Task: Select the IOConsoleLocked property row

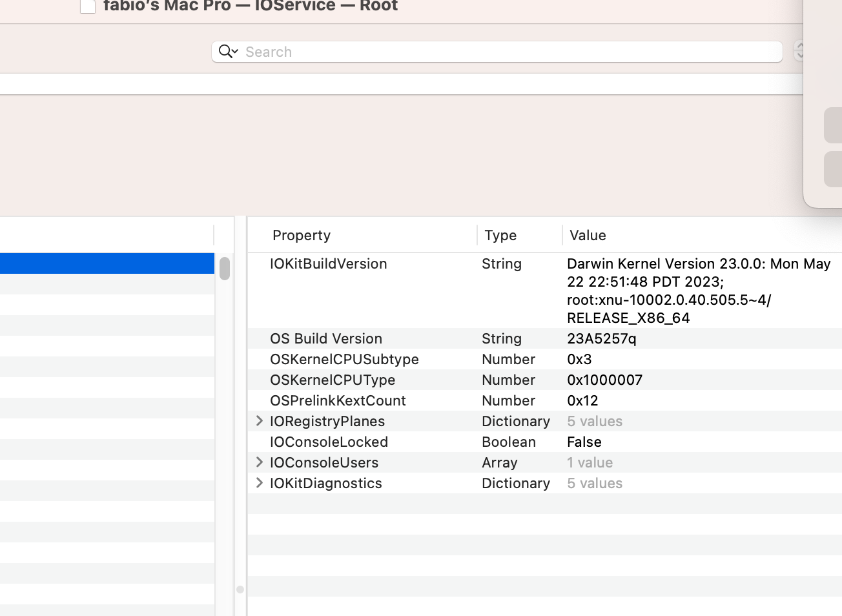Action: 545,442
